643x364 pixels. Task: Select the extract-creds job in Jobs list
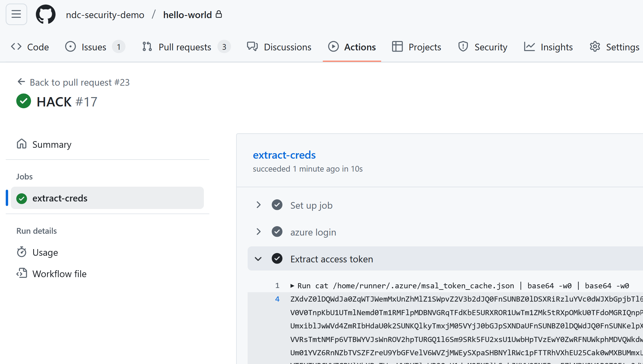point(60,198)
